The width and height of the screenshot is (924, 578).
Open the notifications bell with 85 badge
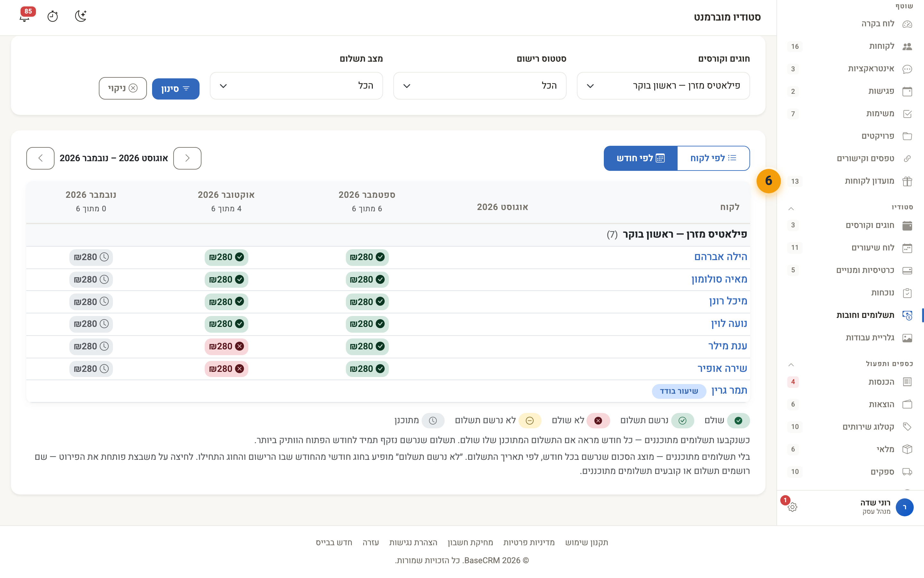click(25, 16)
